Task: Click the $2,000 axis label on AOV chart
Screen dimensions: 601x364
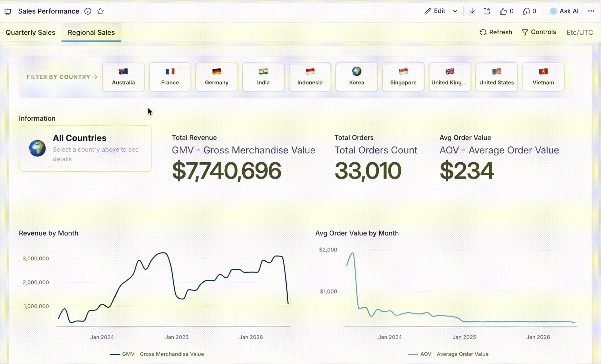Action: (328, 250)
